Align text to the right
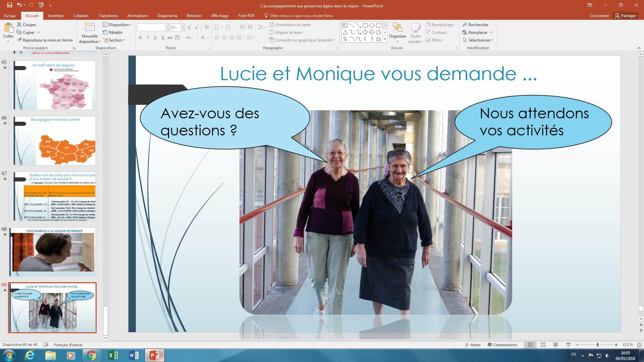644x362 pixels. coord(232,38)
